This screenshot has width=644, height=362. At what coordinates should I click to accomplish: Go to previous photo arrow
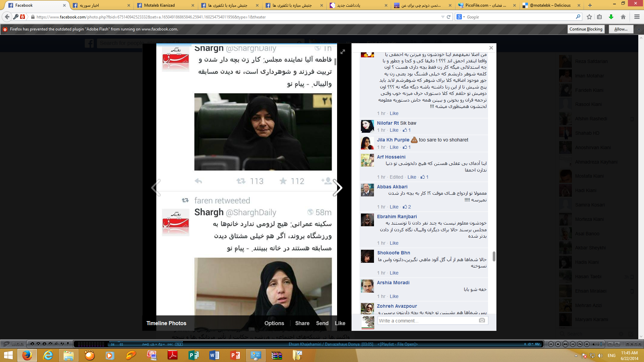tap(156, 188)
